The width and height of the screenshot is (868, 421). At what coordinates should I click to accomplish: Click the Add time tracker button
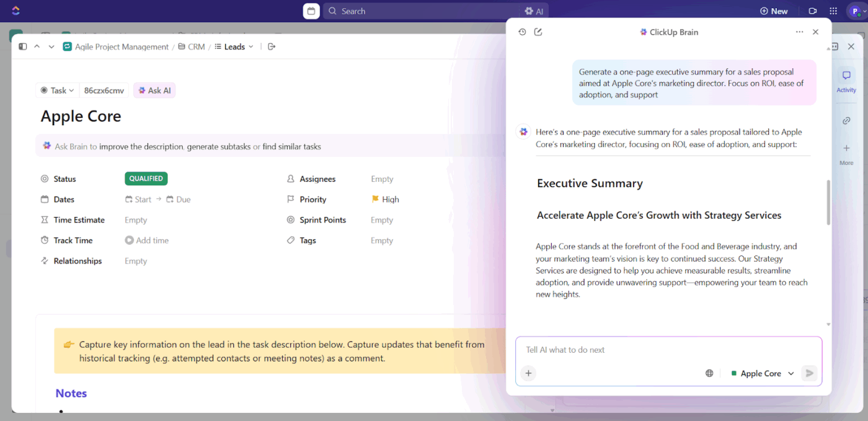[x=147, y=241]
